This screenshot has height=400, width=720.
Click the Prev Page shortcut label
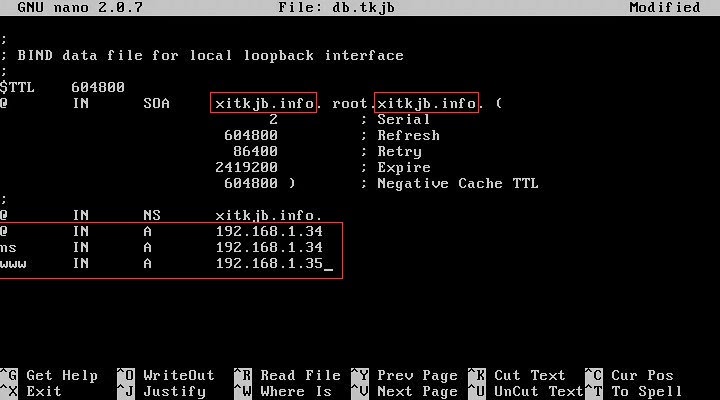[417, 375]
